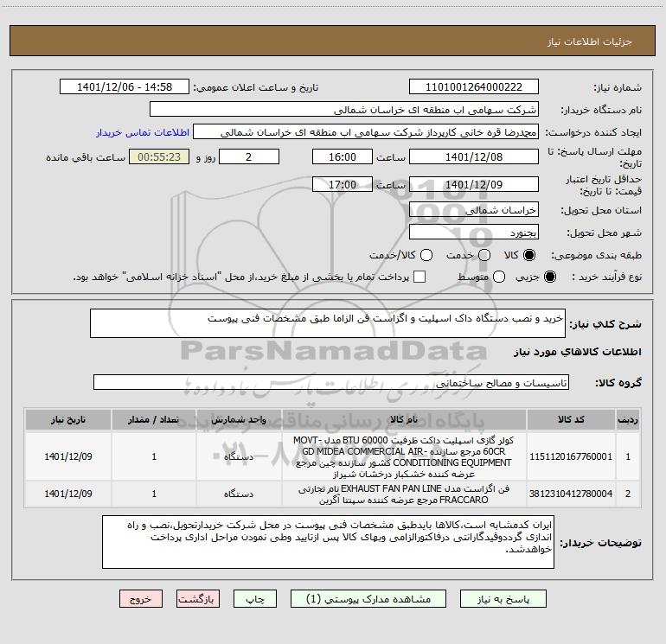Click the response deadline date 1401/12/08 field
The height and width of the screenshot is (644, 666).
click(x=474, y=156)
